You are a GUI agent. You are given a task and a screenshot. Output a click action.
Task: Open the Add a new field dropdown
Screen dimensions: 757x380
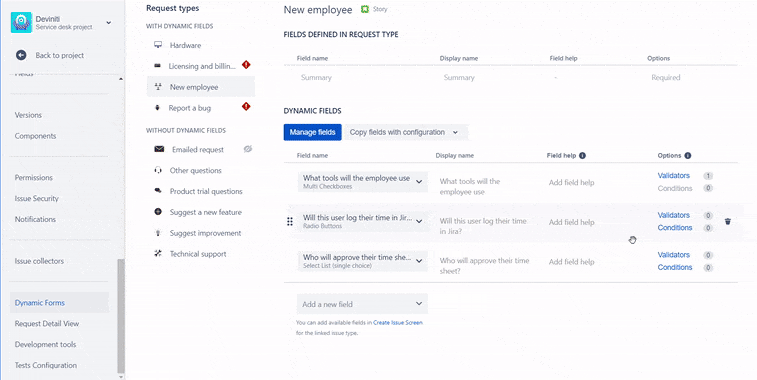tap(362, 304)
